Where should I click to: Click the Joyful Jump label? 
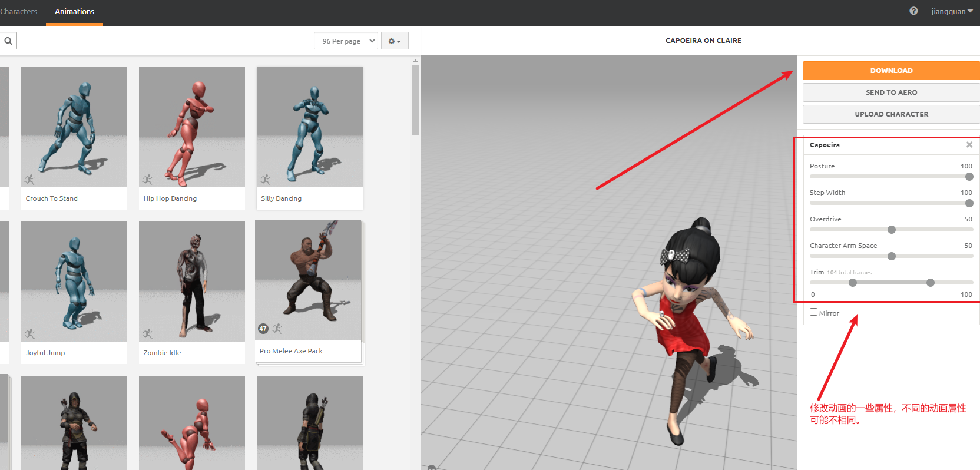coord(45,353)
